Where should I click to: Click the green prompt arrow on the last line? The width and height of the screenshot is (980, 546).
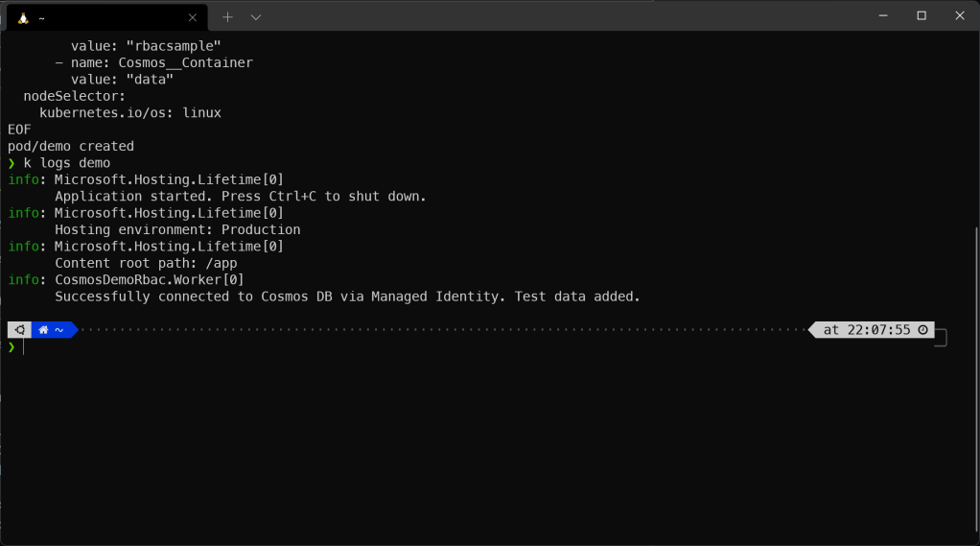point(12,347)
